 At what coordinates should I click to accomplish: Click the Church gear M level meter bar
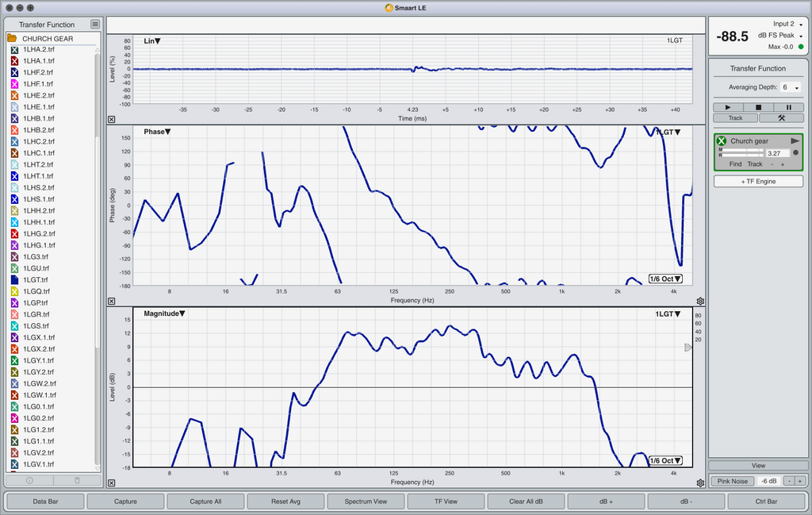coord(741,150)
